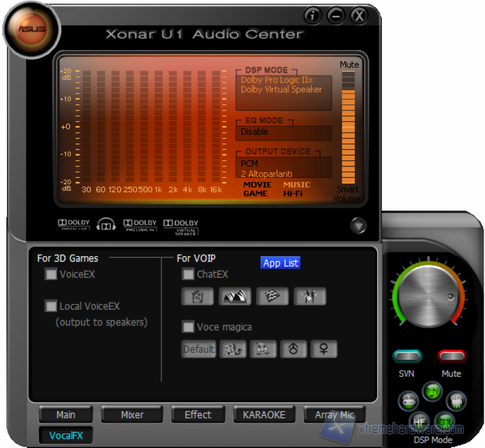This screenshot has height=448, width=485.
Task: Enable the VoiceEX checkbox
Action: (x=51, y=274)
